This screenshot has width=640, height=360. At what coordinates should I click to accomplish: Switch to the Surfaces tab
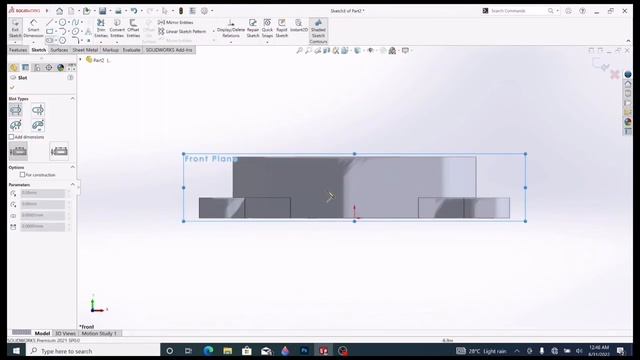(x=59, y=50)
